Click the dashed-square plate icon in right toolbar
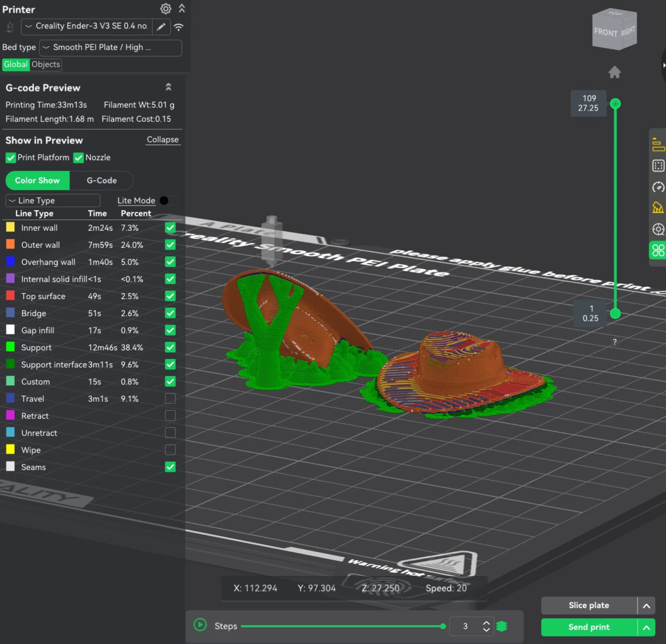 (x=658, y=166)
